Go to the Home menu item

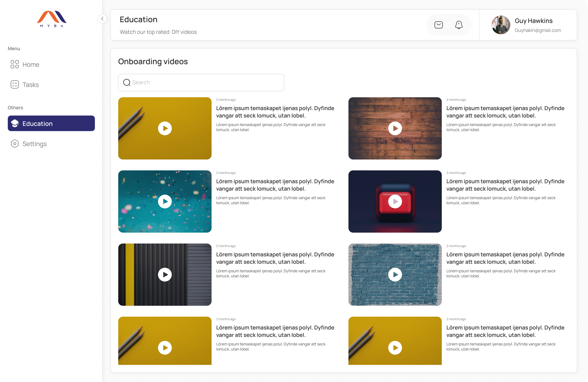(31, 65)
